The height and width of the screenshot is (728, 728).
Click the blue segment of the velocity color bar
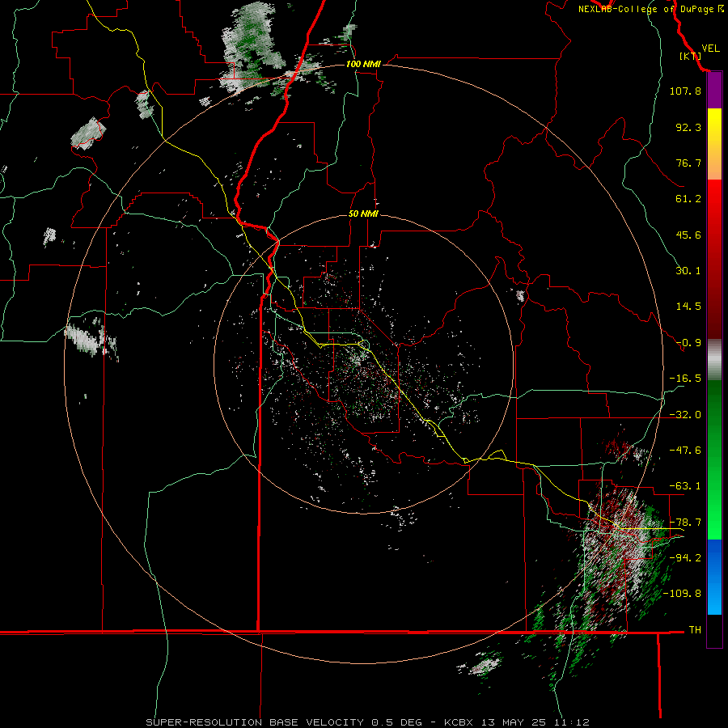coord(714,577)
